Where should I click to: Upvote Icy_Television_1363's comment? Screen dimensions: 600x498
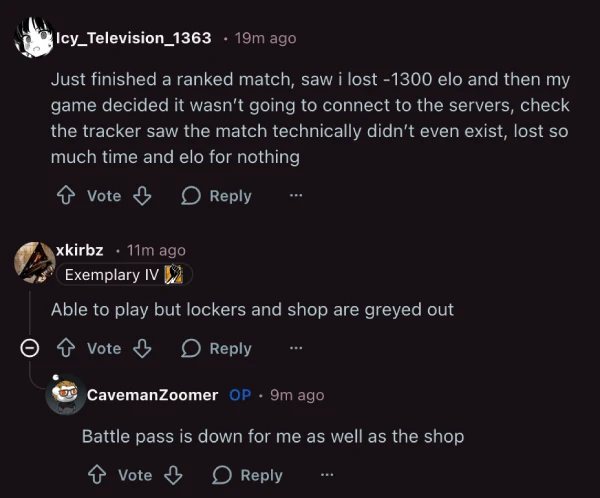point(66,196)
